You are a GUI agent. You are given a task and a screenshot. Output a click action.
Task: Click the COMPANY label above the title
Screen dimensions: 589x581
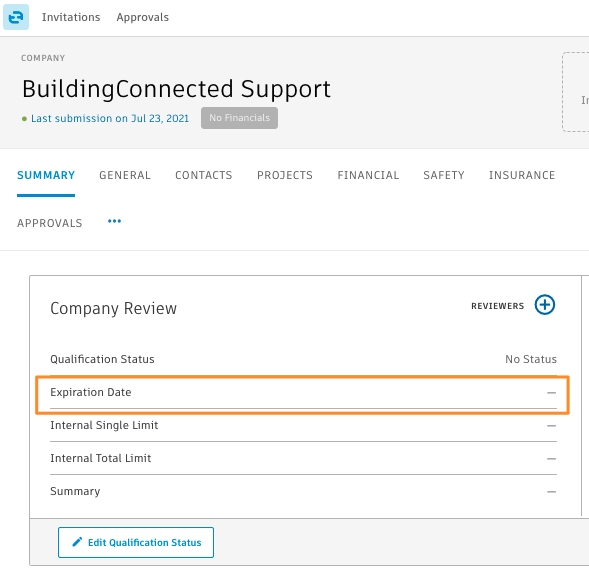click(43, 58)
